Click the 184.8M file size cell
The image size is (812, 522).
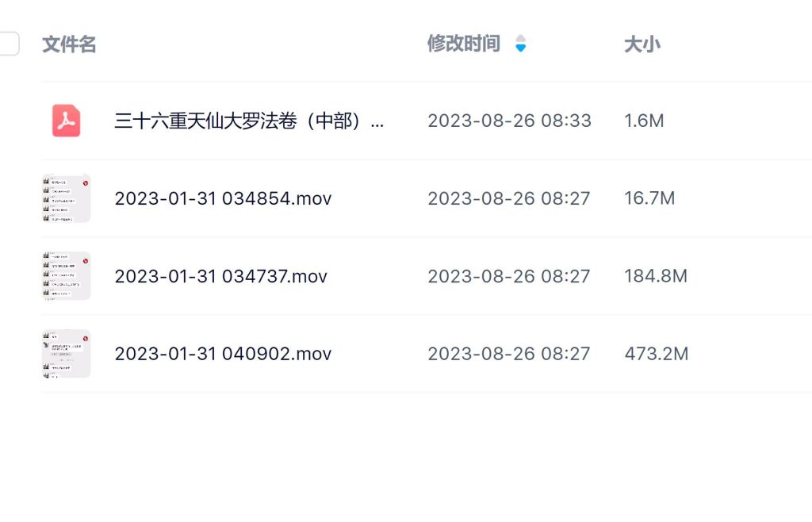tap(656, 276)
